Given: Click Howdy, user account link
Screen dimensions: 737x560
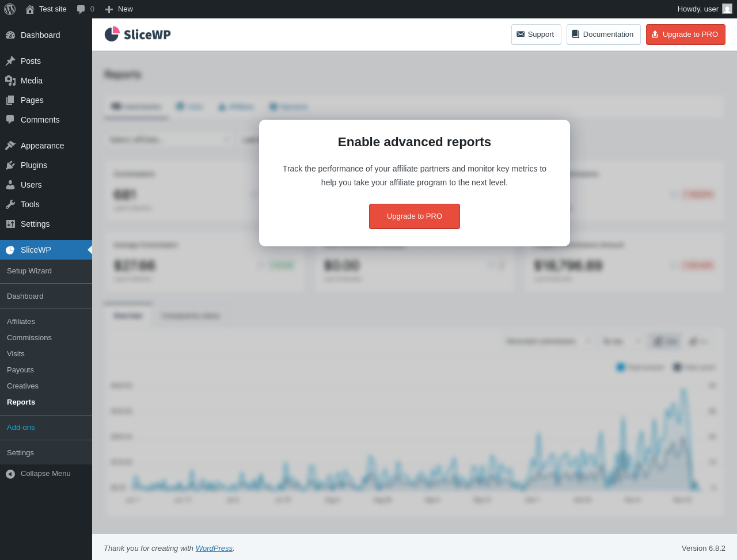Looking at the screenshot, I should (x=705, y=9).
